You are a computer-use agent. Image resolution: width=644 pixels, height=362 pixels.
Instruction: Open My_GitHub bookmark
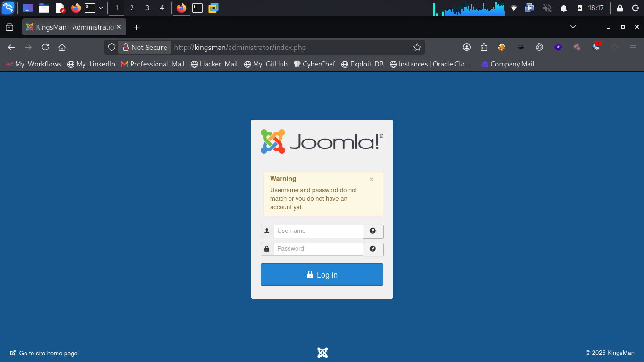click(x=265, y=64)
